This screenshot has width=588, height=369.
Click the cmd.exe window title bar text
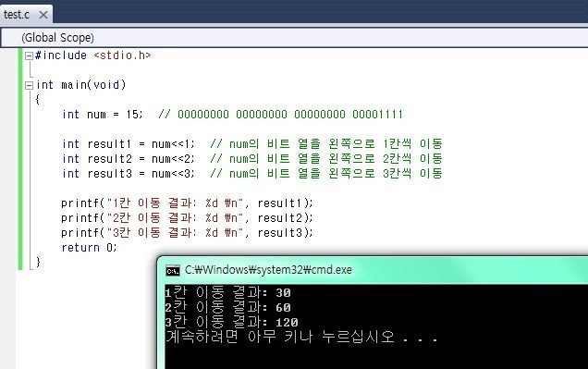pyautogui.click(x=268, y=270)
